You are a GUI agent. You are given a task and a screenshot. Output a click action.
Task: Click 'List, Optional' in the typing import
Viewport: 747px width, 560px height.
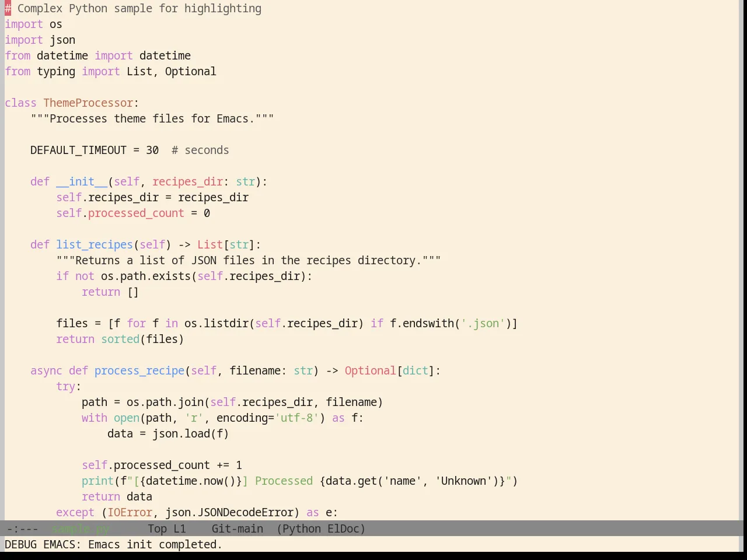tap(172, 72)
